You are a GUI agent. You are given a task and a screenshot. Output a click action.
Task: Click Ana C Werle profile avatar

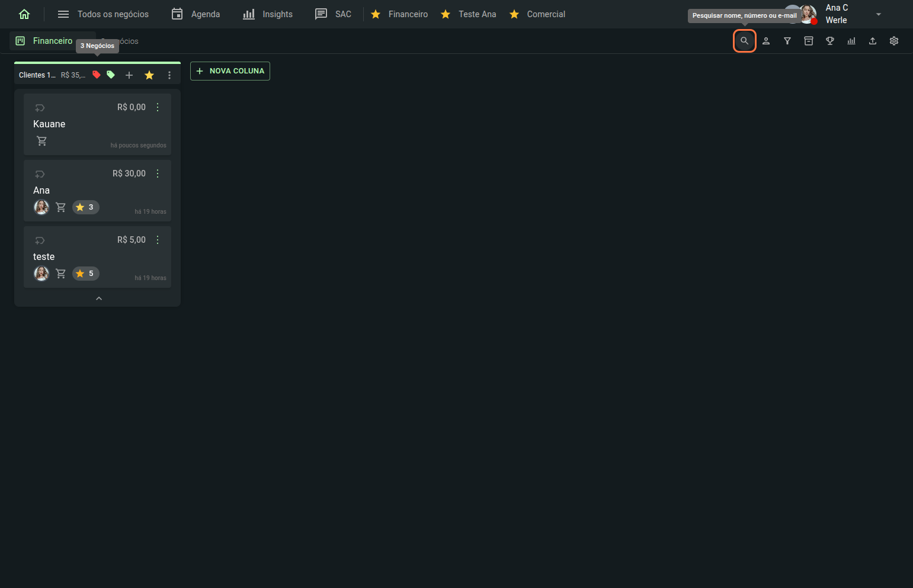pos(808,15)
